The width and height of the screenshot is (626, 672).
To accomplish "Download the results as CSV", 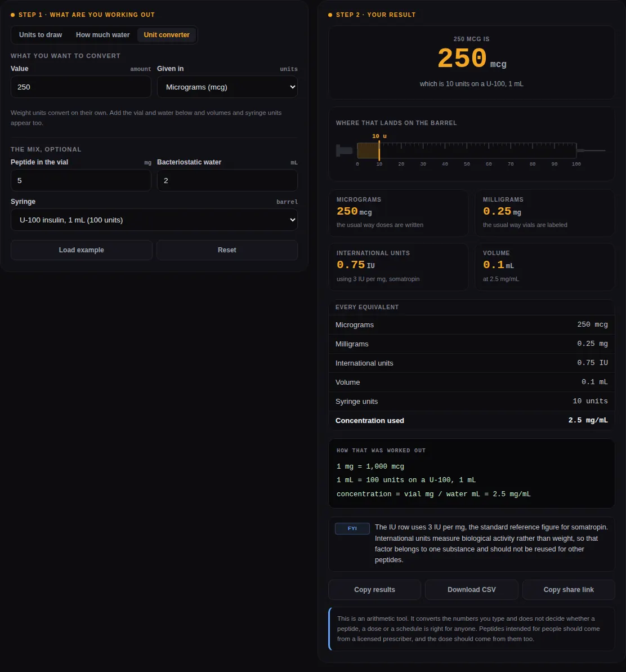I will coord(471,590).
